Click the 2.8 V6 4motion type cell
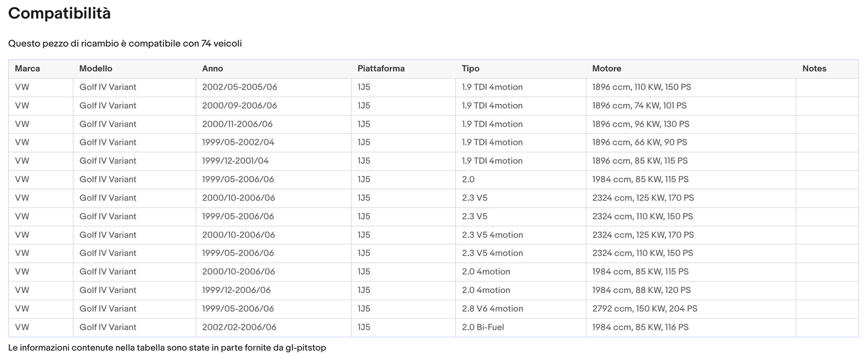The width and height of the screenshot is (868, 362). [492, 309]
